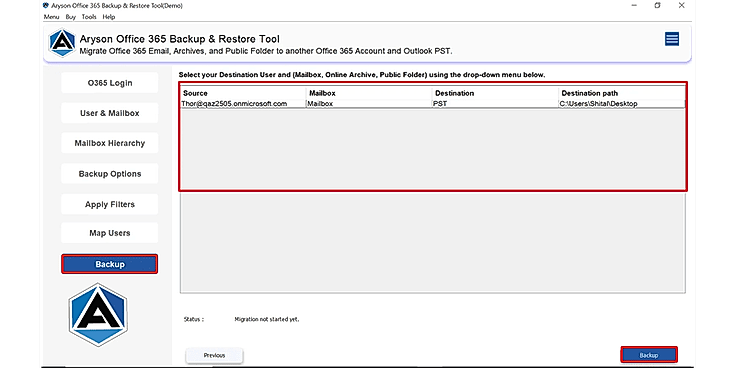Open the Map Users step
The height and width of the screenshot is (368, 736).
[x=110, y=233]
